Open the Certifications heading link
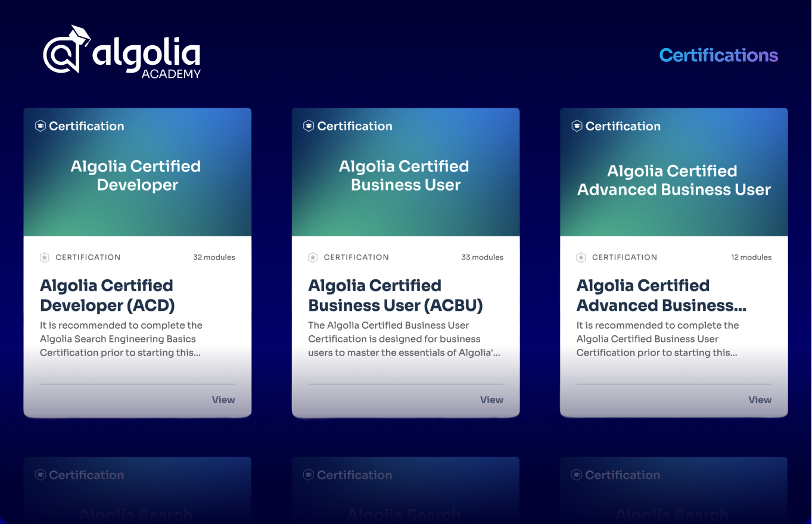 tap(718, 55)
